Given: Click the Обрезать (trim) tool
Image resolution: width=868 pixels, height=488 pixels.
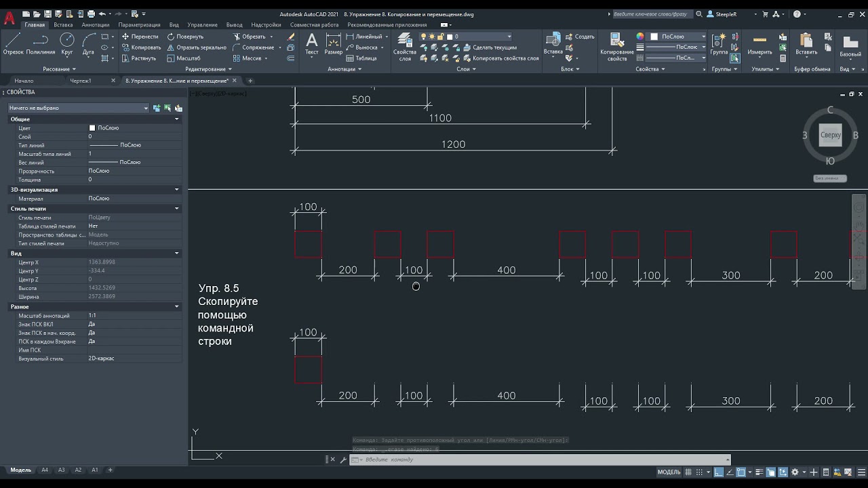Looking at the screenshot, I should point(249,37).
